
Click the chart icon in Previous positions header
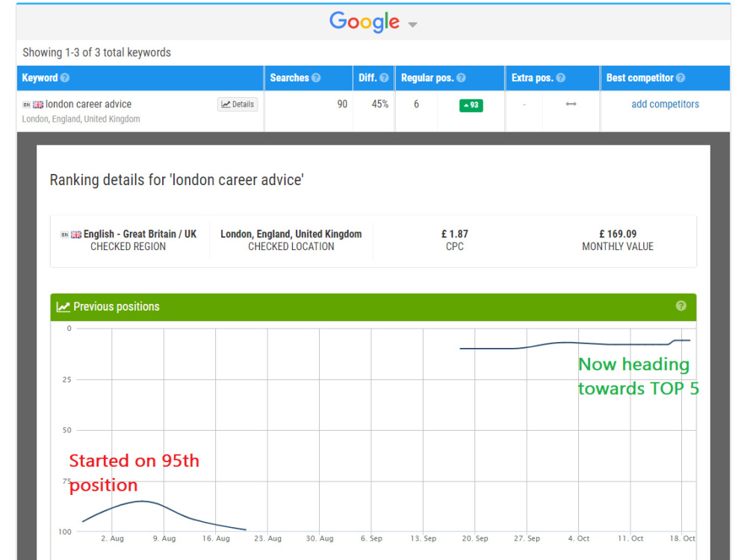[x=63, y=307]
